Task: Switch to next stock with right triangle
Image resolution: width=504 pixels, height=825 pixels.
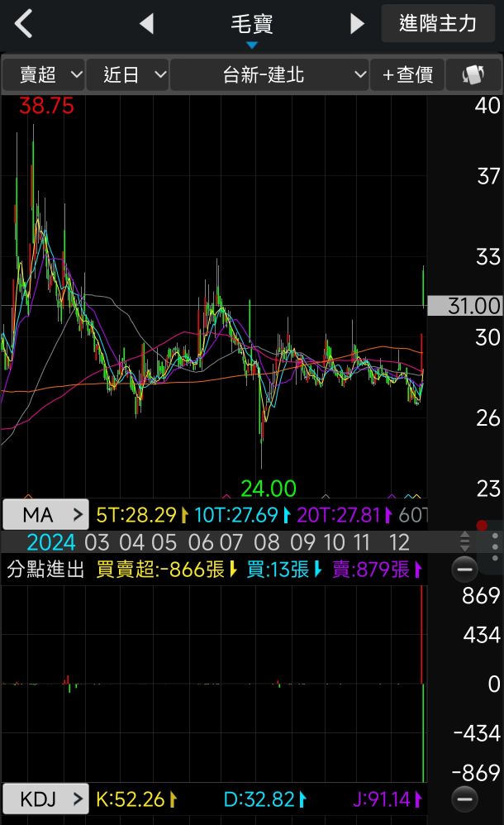Action: tap(357, 24)
